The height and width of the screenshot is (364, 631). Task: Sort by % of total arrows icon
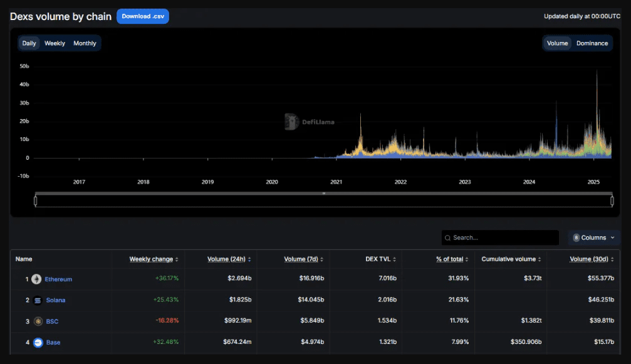click(467, 260)
